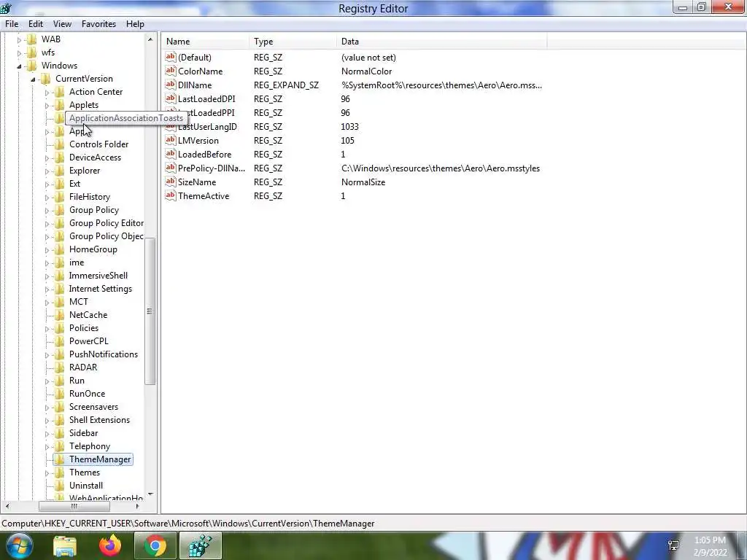Select the RunOnce key
This screenshot has width=747, height=560.
coord(87,394)
